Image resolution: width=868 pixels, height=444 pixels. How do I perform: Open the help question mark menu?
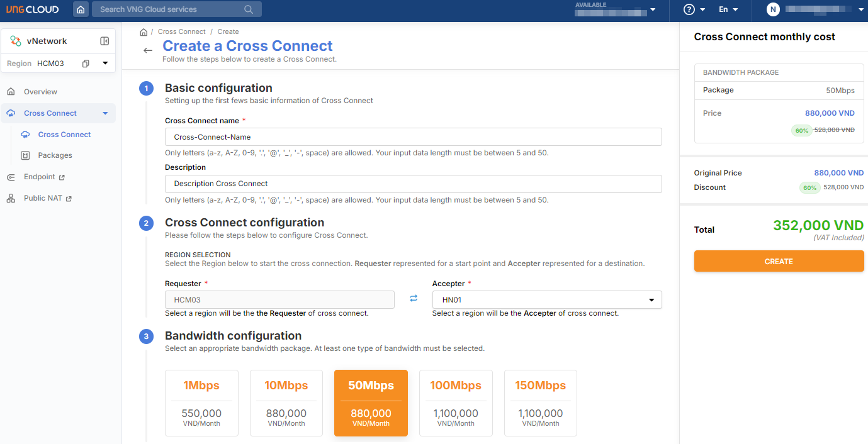689,9
